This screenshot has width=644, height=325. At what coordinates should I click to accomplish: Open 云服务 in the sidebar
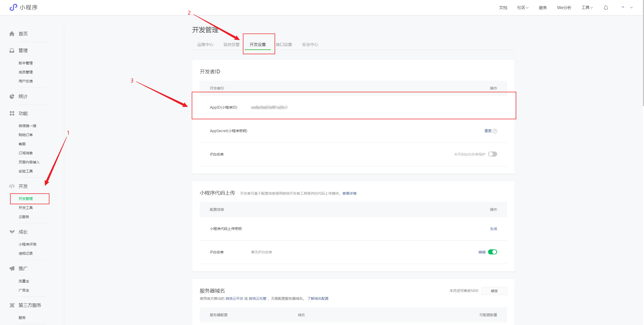pos(24,217)
